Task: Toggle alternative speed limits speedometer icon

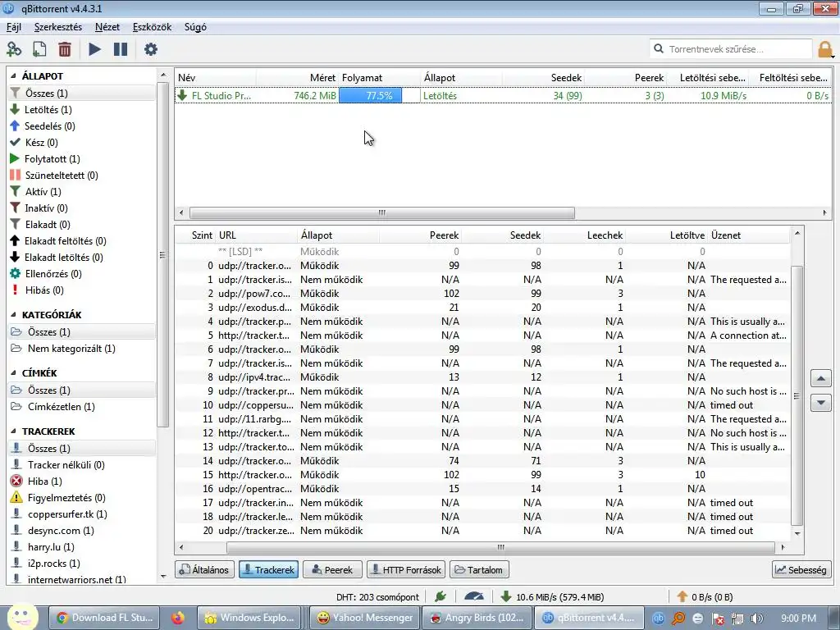Action: tap(473, 597)
